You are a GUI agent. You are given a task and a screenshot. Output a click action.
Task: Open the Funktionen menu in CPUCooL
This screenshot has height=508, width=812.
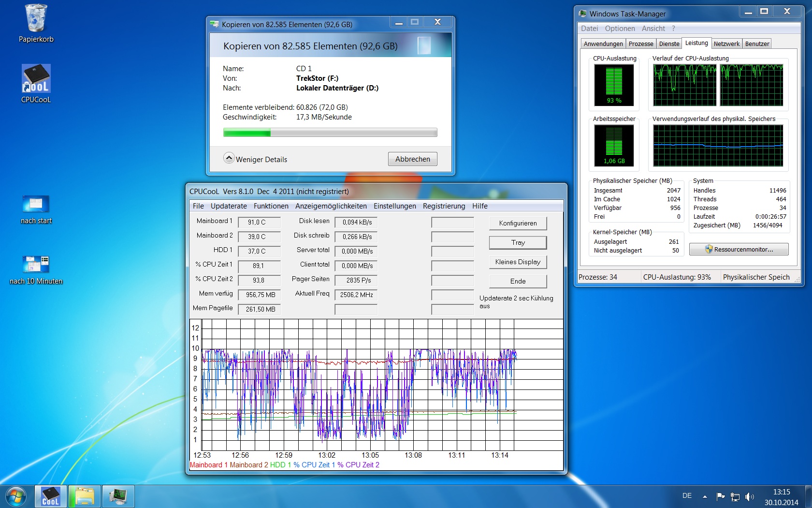click(271, 206)
